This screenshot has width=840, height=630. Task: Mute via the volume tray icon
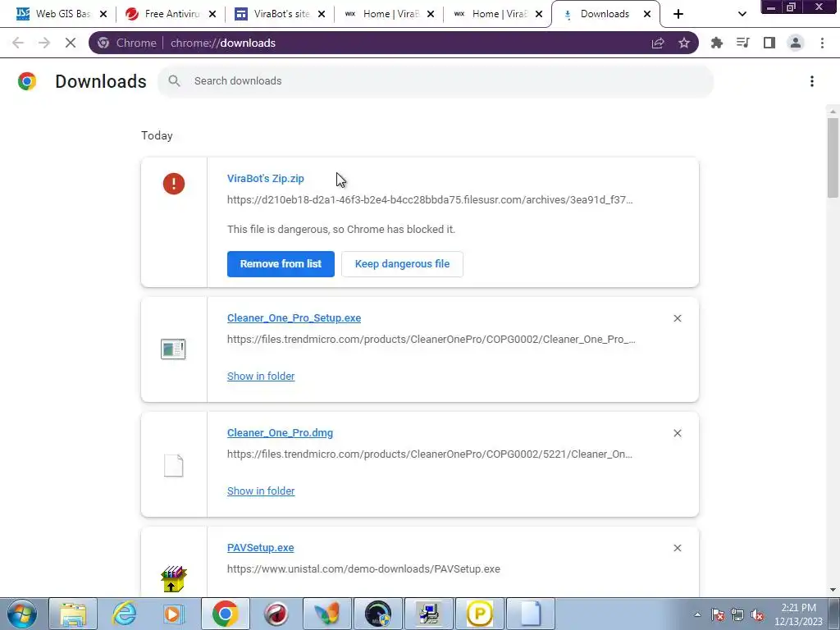pos(757,615)
